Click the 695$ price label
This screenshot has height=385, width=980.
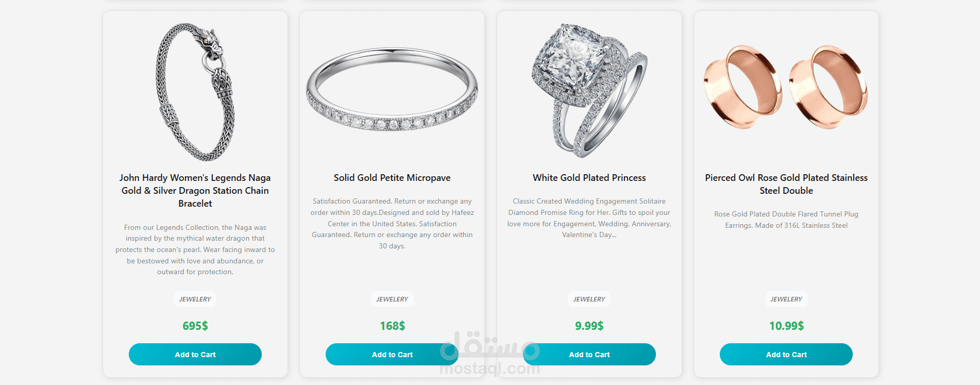[195, 326]
